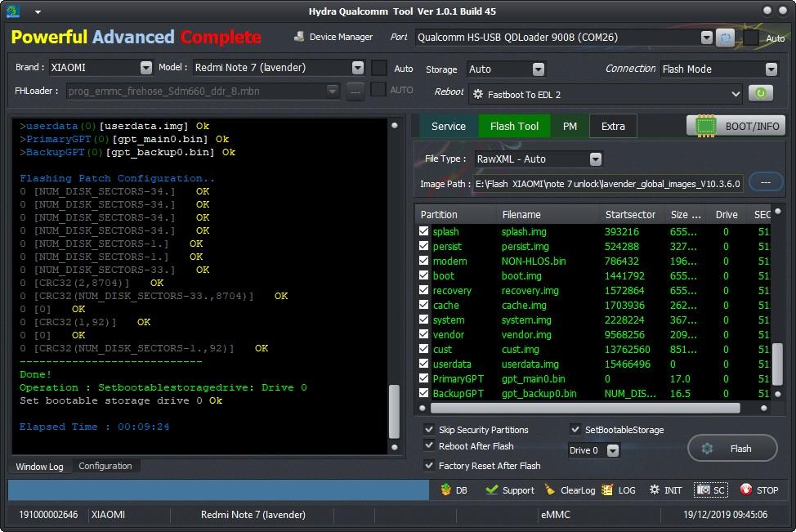
Task: Switch to the Configuration tab
Action: (x=105, y=466)
